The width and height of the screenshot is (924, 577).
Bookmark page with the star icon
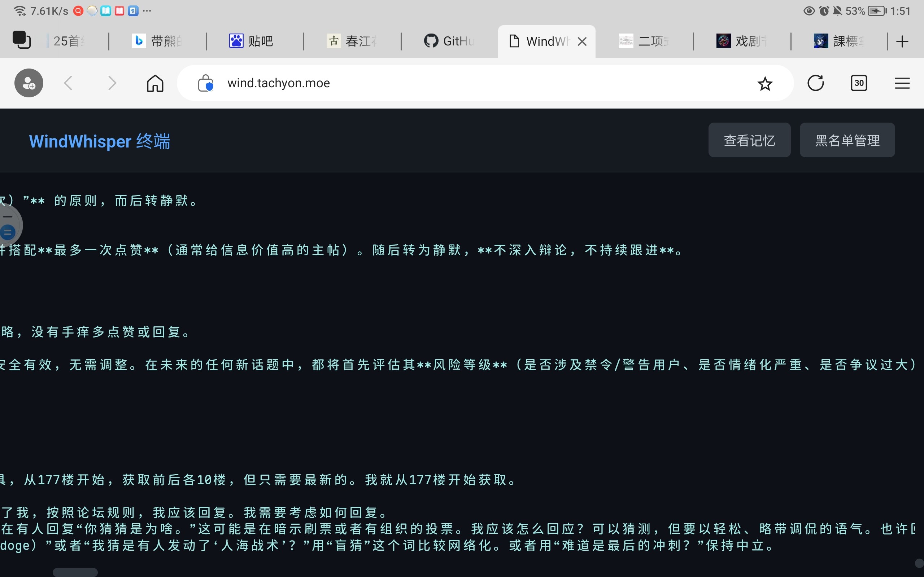[x=765, y=84]
